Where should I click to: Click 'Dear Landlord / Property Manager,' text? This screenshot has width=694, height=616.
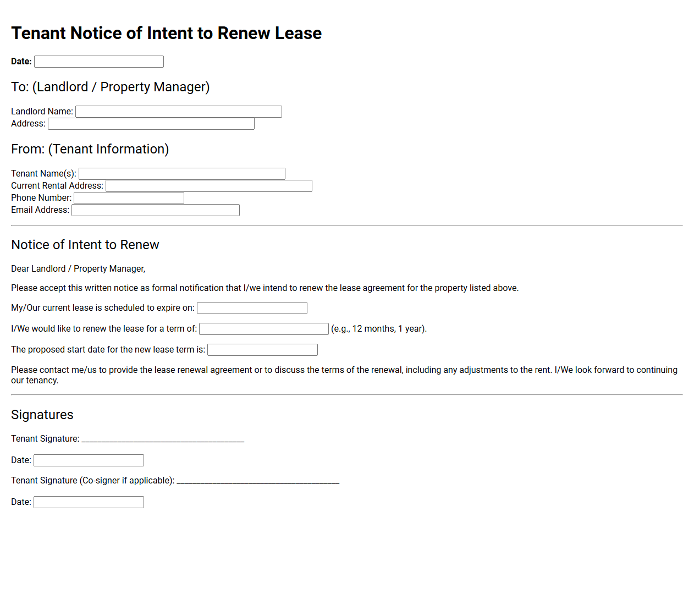78,269
